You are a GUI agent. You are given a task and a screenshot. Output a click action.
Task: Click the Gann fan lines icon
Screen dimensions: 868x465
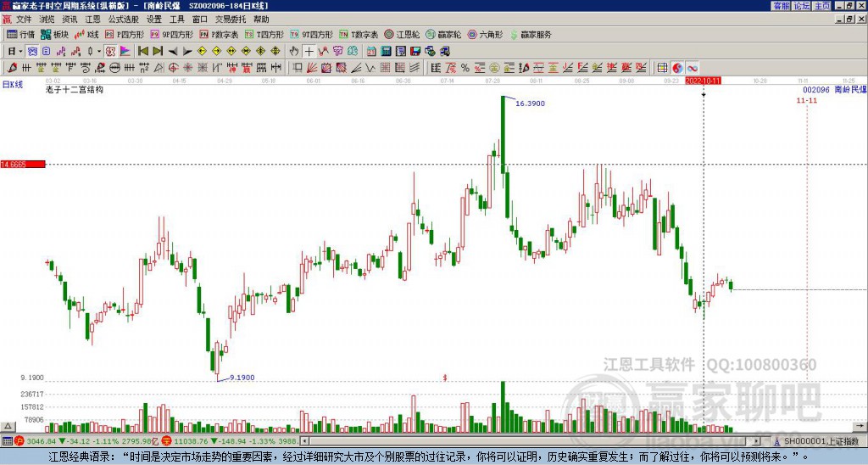[x=312, y=68]
